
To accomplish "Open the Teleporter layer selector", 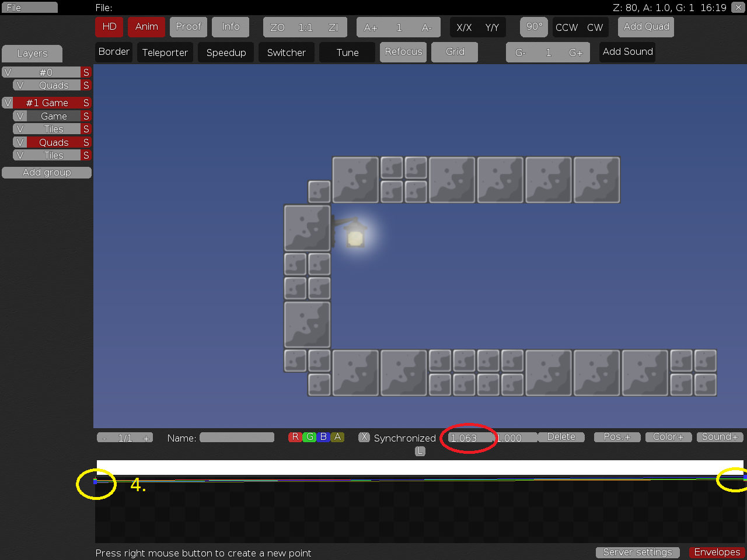I will point(165,52).
